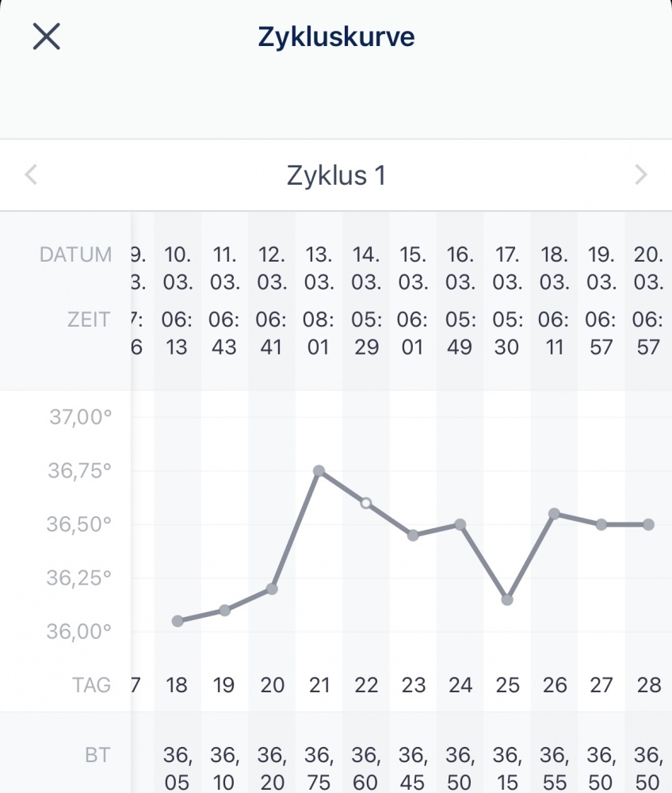The width and height of the screenshot is (672, 793).
Task: Go to next cycle with right chevron
Action: tap(641, 175)
